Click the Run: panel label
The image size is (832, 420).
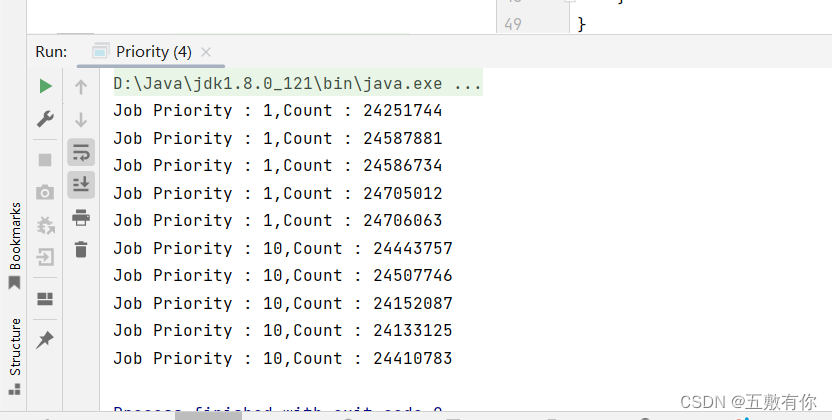[51, 52]
